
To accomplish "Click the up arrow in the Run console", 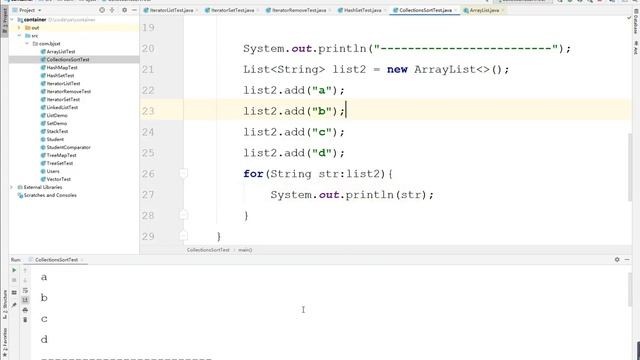I will tap(25, 270).
